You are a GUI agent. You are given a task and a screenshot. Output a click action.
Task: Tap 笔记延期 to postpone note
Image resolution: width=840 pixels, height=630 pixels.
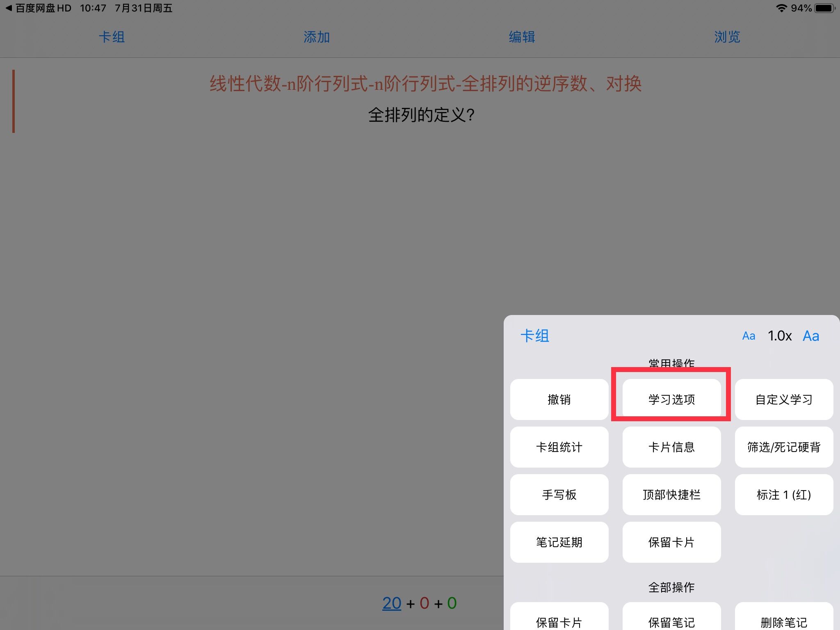(559, 542)
